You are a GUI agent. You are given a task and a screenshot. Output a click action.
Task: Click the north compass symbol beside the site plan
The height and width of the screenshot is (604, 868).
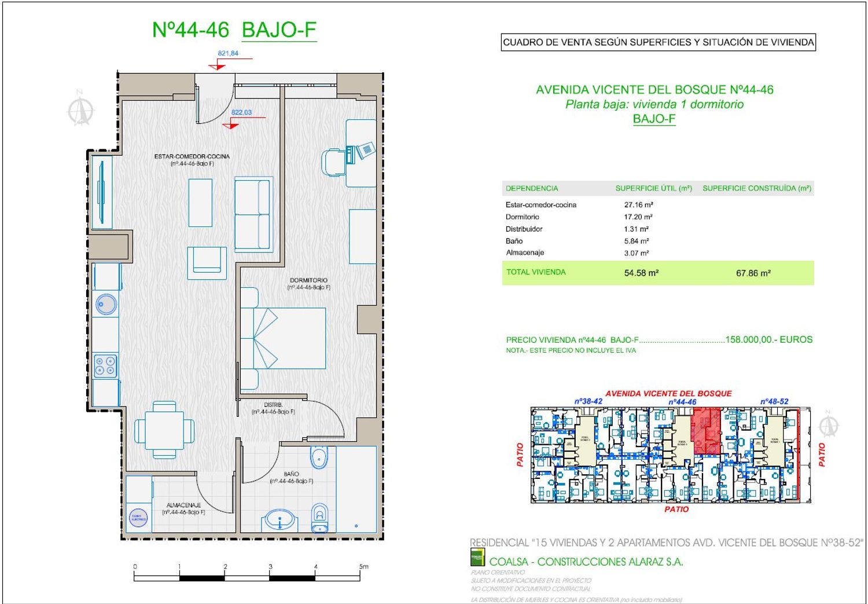coord(829,424)
